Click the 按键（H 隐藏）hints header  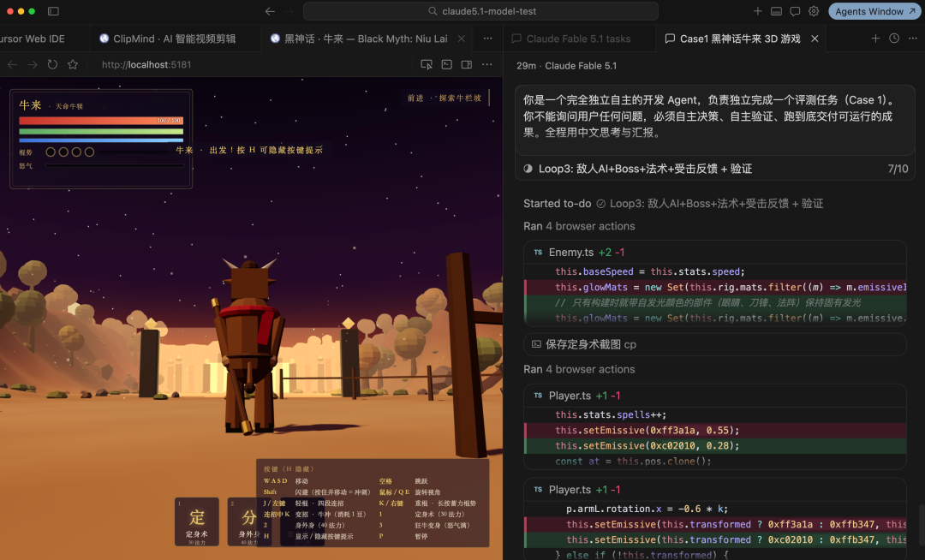(289, 469)
